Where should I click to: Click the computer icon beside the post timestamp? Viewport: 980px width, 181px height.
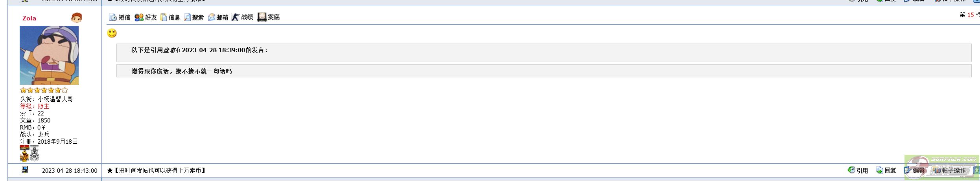pyautogui.click(x=25, y=170)
